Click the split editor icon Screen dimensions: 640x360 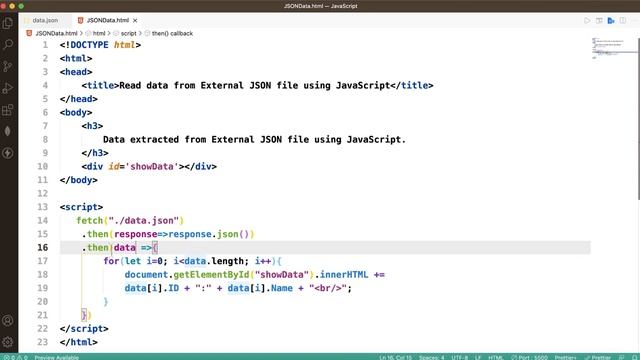[x=622, y=20]
